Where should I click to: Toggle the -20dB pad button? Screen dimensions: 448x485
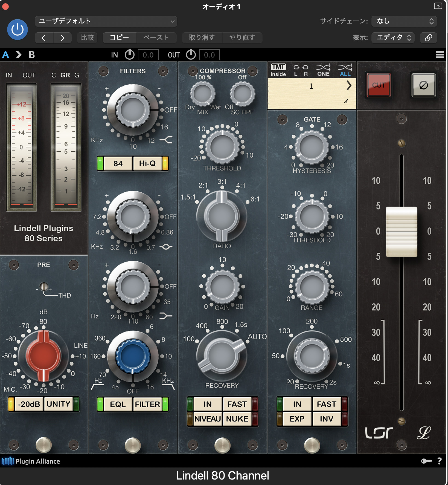click(29, 404)
